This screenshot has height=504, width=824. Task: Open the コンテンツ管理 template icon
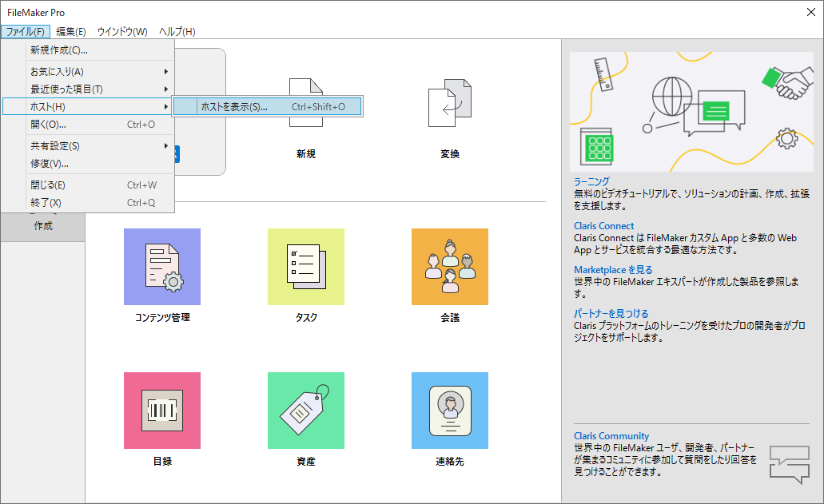coord(162,267)
